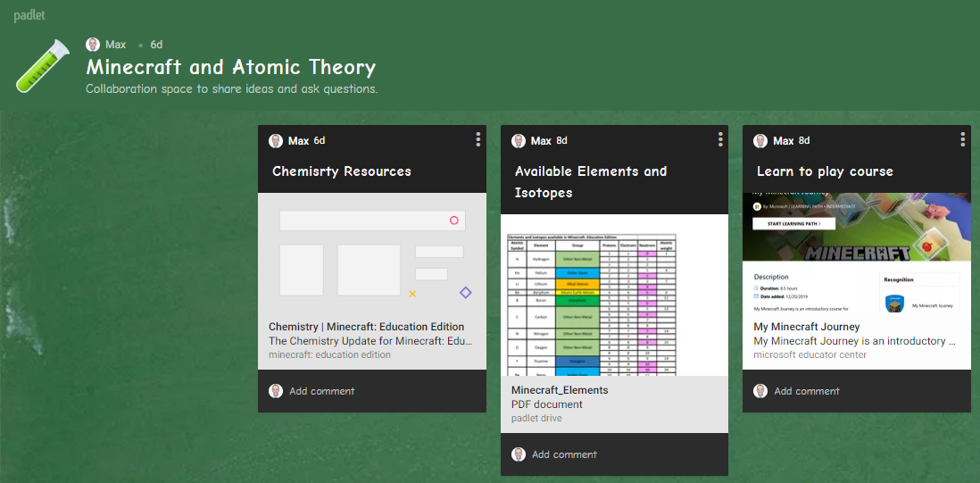Open Chemistry | Minecraft: Education Edition link
The image size is (980, 483).
pyautogui.click(x=366, y=326)
